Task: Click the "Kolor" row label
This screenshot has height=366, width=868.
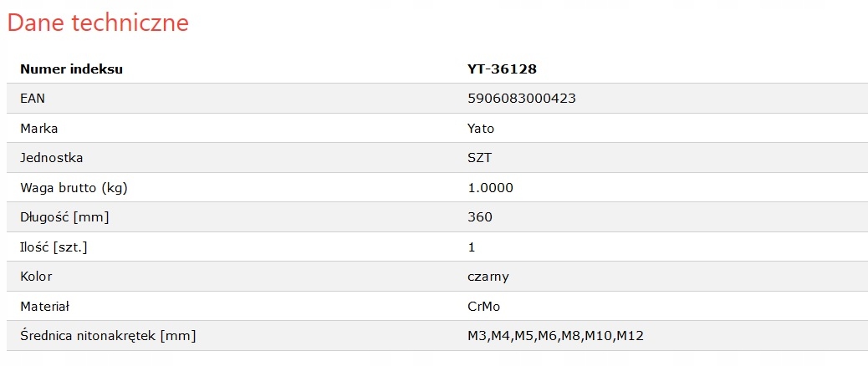Action: (36, 277)
